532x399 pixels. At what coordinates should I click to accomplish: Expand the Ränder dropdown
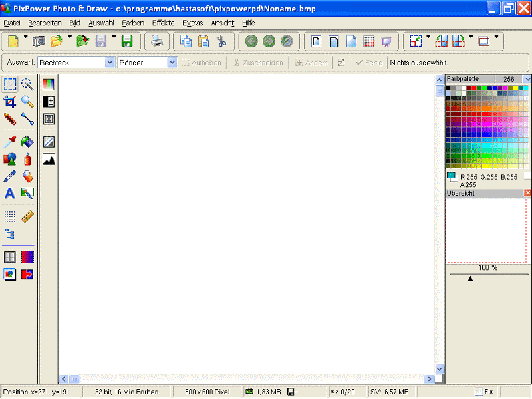[x=172, y=63]
